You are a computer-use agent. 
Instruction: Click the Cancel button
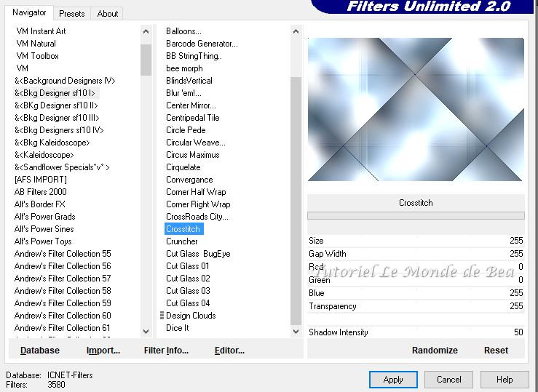(448, 380)
